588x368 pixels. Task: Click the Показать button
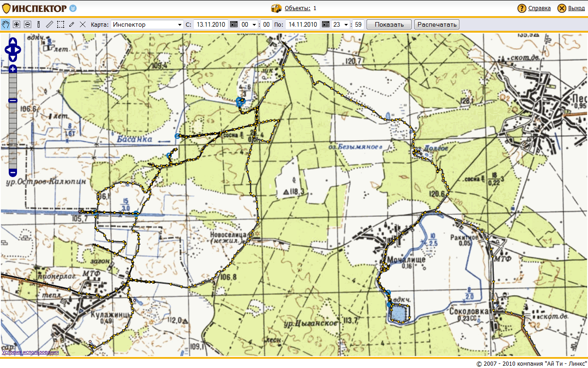point(389,24)
